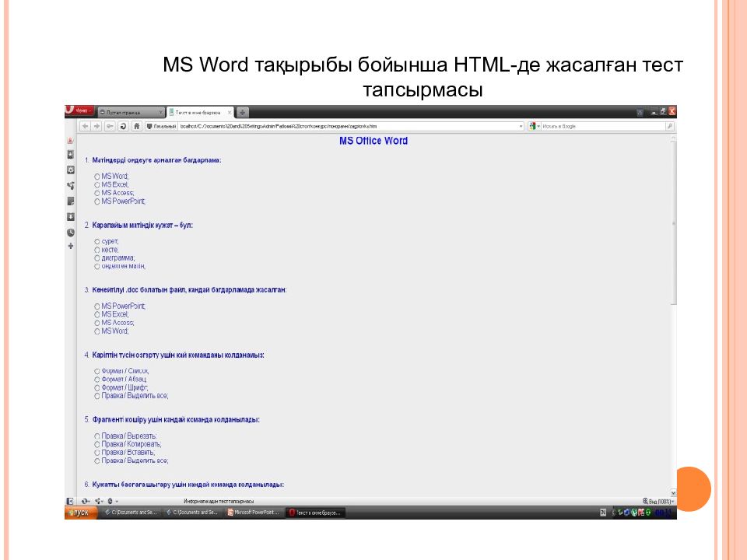
Task: Go to the Home page
Action: 137,126
